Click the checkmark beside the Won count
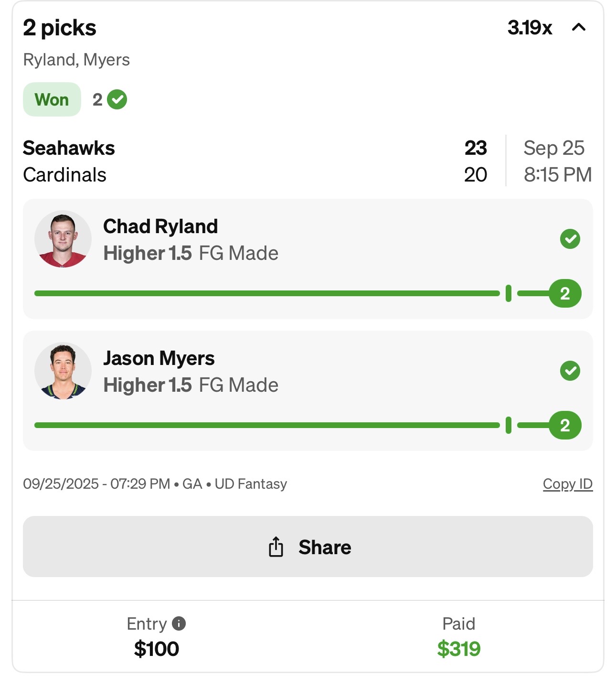This screenshot has height=676, width=616. (117, 100)
